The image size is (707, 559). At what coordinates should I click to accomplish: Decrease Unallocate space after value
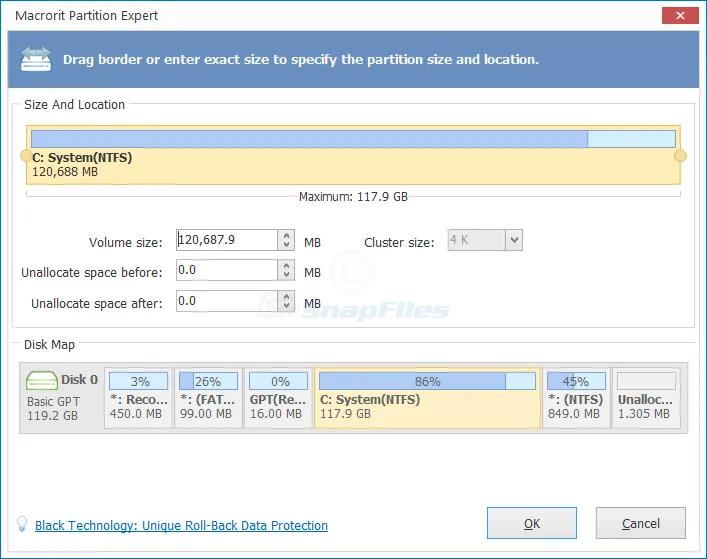pyautogui.click(x=286, y=306)
